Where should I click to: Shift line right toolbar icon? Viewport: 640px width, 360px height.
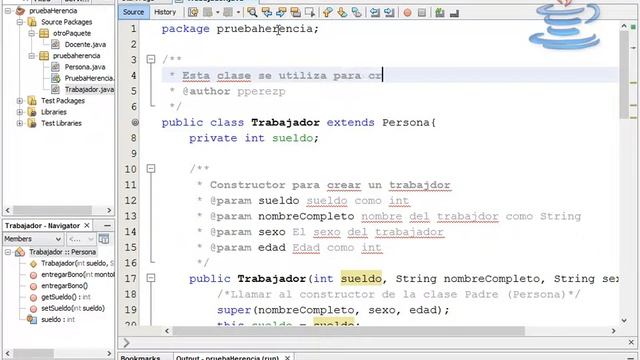(x=389, y=12)
